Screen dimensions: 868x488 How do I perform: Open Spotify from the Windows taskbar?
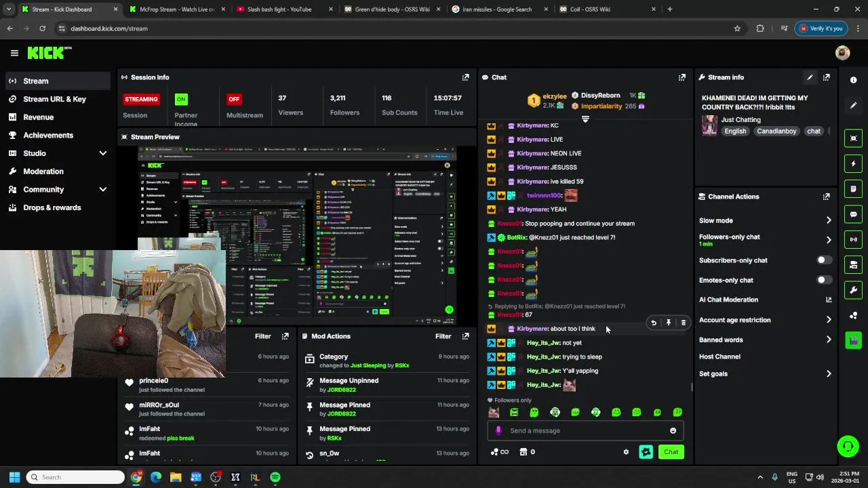(275, 477)
